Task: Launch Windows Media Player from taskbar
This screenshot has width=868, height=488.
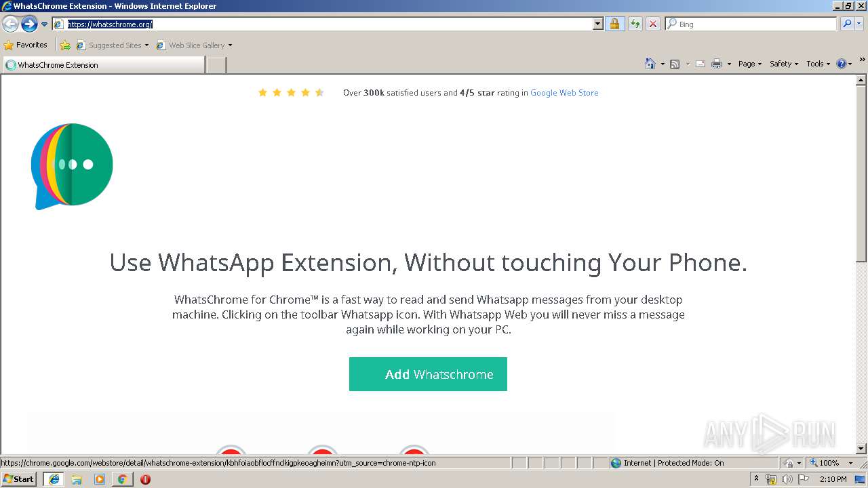Action: click(100, 479)
